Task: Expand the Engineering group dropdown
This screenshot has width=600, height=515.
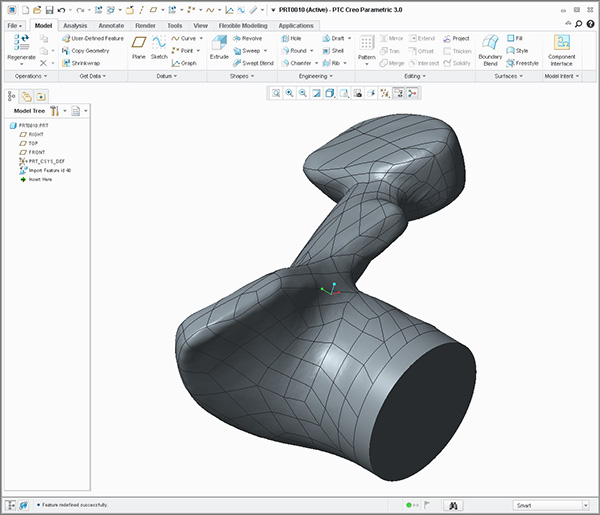Action: coord(316,76)
